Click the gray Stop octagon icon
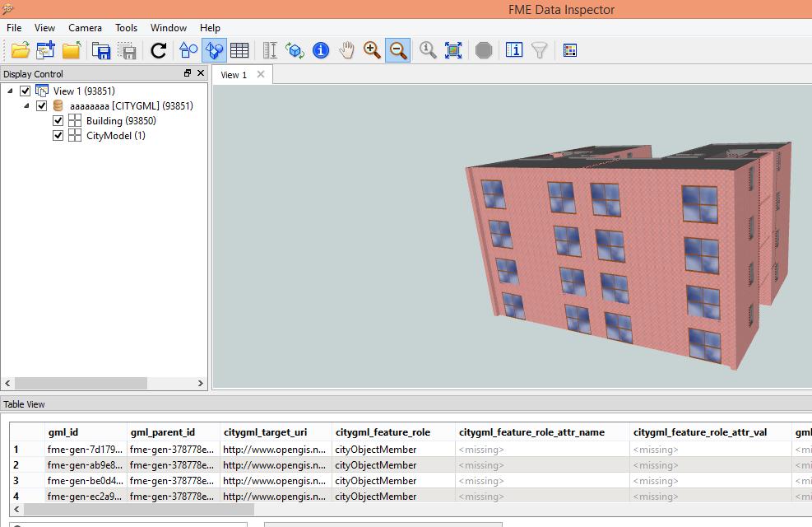The width and height of the screenshot is (812, 527). pyautogui.click(x=484, y=50)
